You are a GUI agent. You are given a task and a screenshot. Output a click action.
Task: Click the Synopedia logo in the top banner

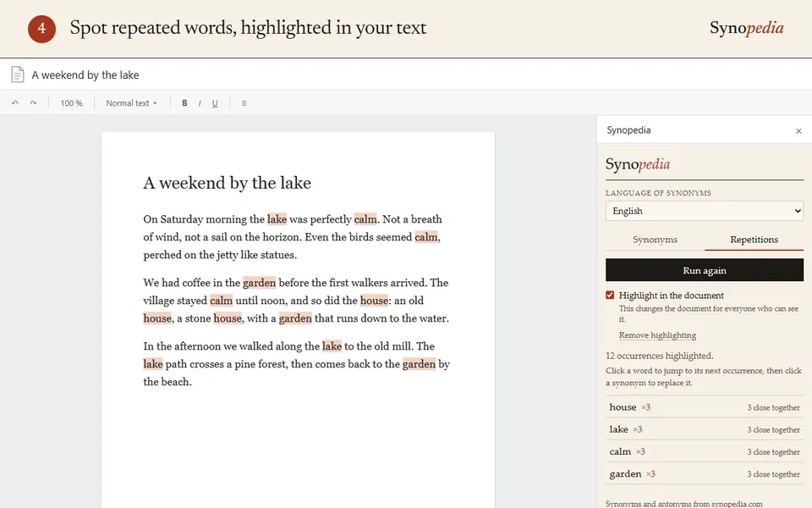pos(746,28)
